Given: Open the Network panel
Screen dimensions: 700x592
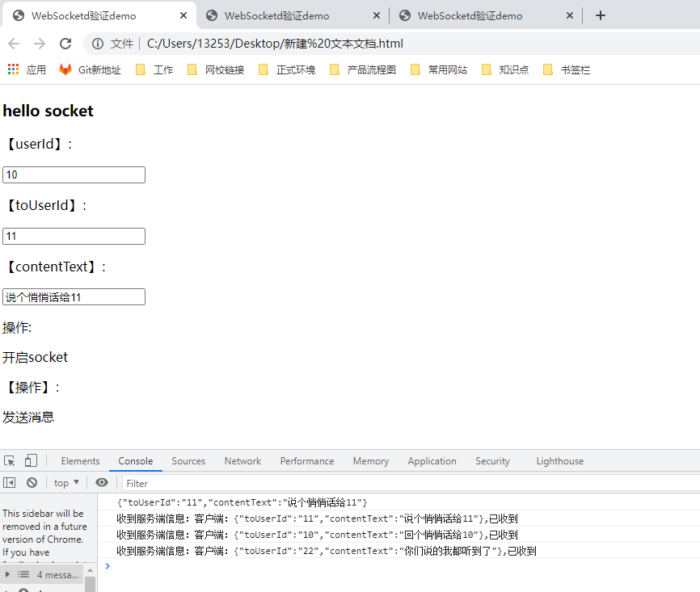Looking at the screenshot, I should (242, 461).
